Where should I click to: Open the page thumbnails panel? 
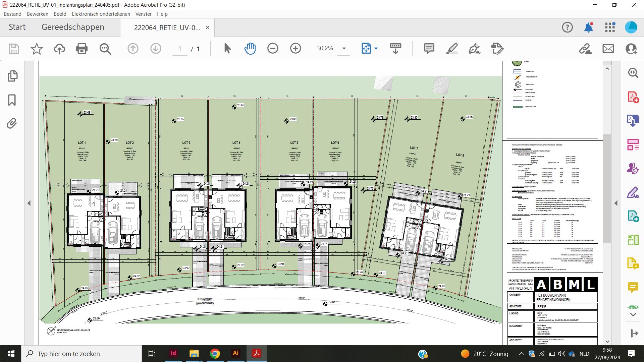tap(12, 76)
